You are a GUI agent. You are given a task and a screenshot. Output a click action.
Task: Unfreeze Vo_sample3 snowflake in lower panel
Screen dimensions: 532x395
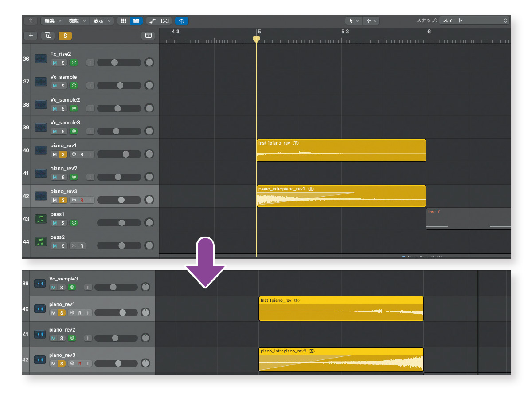click(x=72, y=287)
